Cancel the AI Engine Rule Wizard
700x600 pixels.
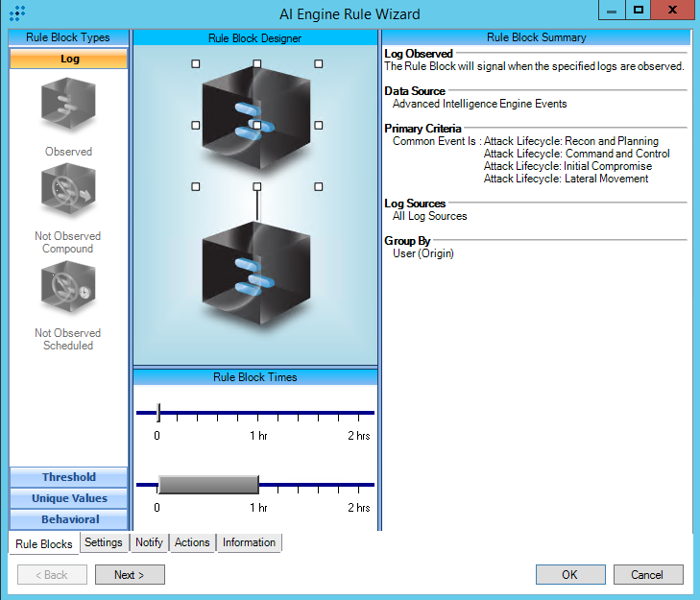point(646,574)
